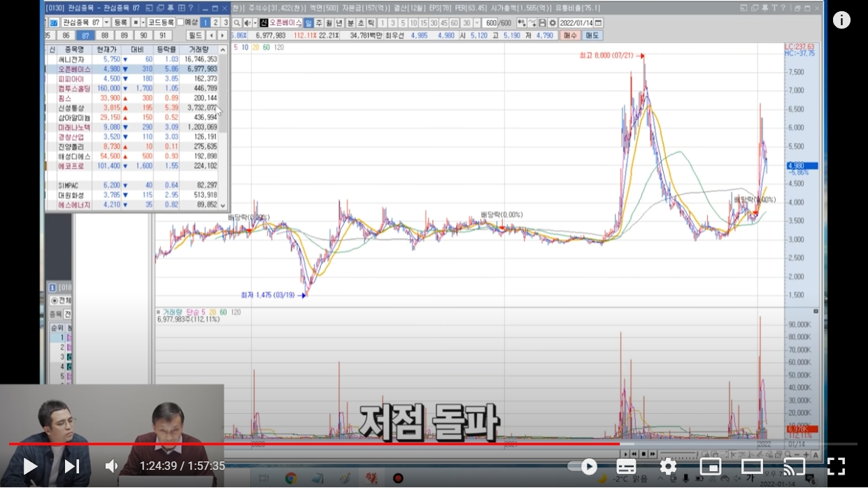Screen dimensions: 868x488
Task: Select the 에코프로 row in watchlist
Action: (x=132, y=166)
